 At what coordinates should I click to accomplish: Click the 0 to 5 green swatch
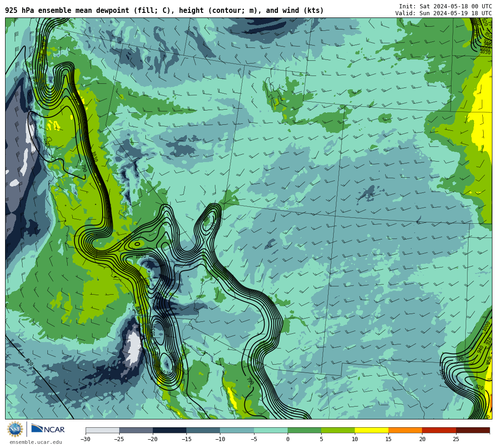pos(304,430)
